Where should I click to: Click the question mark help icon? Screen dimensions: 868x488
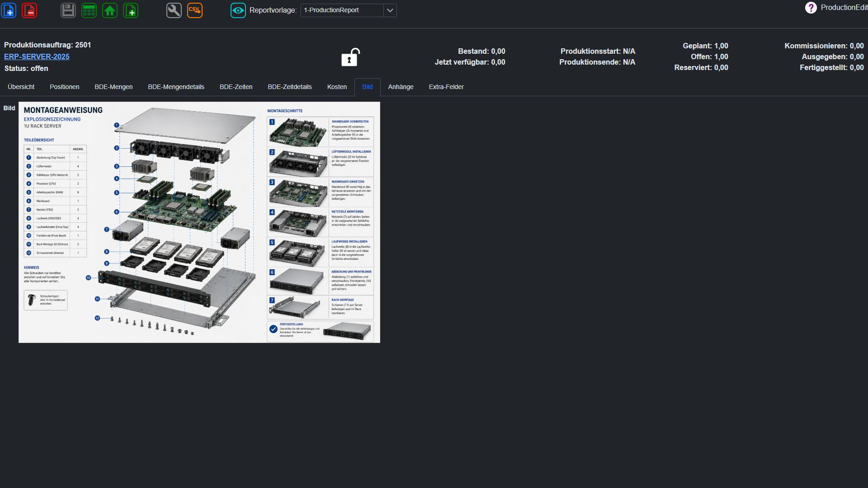pos(811,8)
